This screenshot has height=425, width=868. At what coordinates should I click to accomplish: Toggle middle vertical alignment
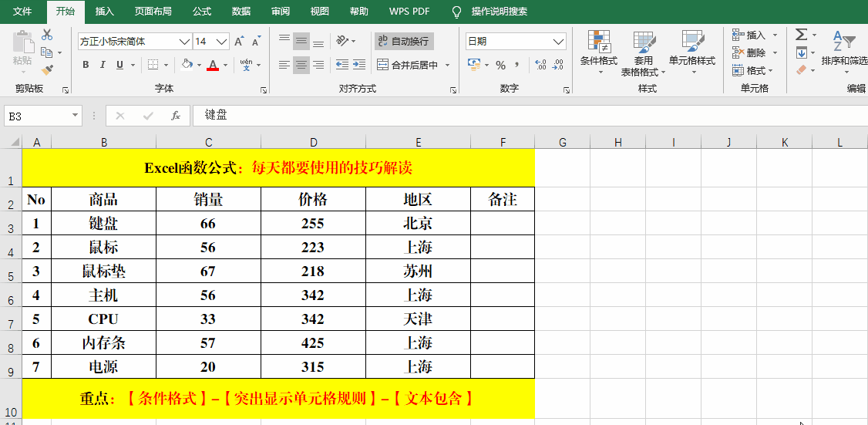tap(301, 40)
